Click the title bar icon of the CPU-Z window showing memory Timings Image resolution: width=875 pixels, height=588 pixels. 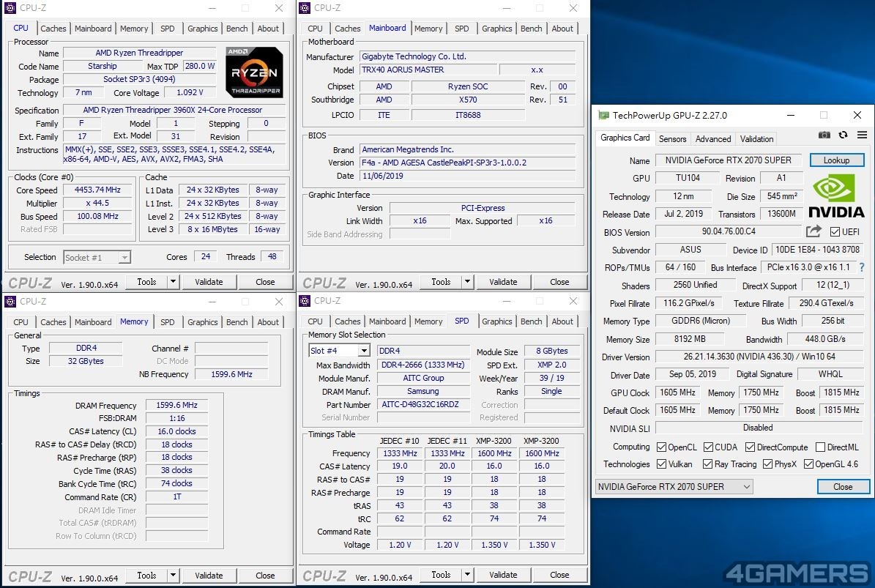point(10,301)
